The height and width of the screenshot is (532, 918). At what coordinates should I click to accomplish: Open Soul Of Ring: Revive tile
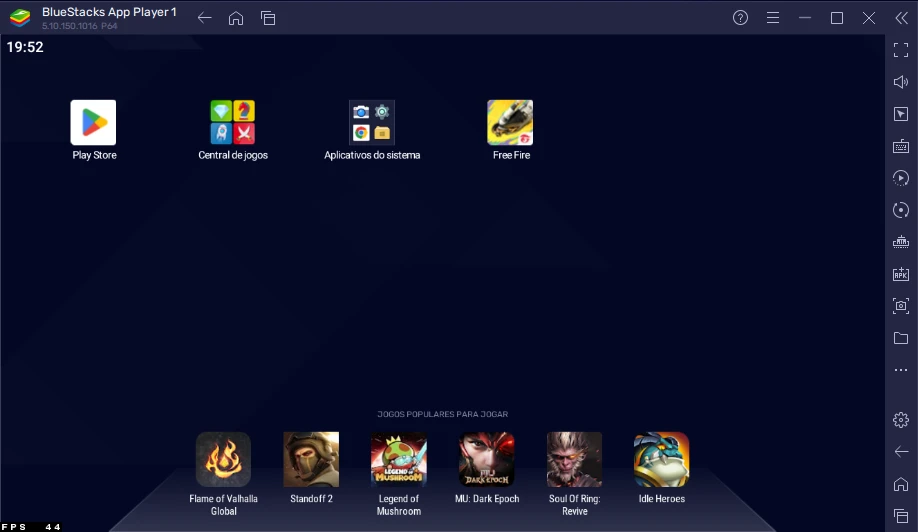(x=574, y=459)
